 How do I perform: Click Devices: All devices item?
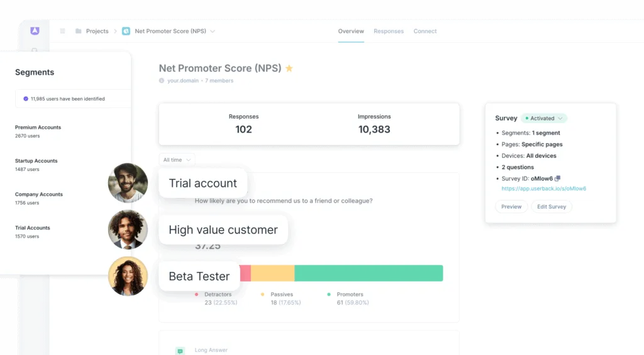click(x=529, y=156)
